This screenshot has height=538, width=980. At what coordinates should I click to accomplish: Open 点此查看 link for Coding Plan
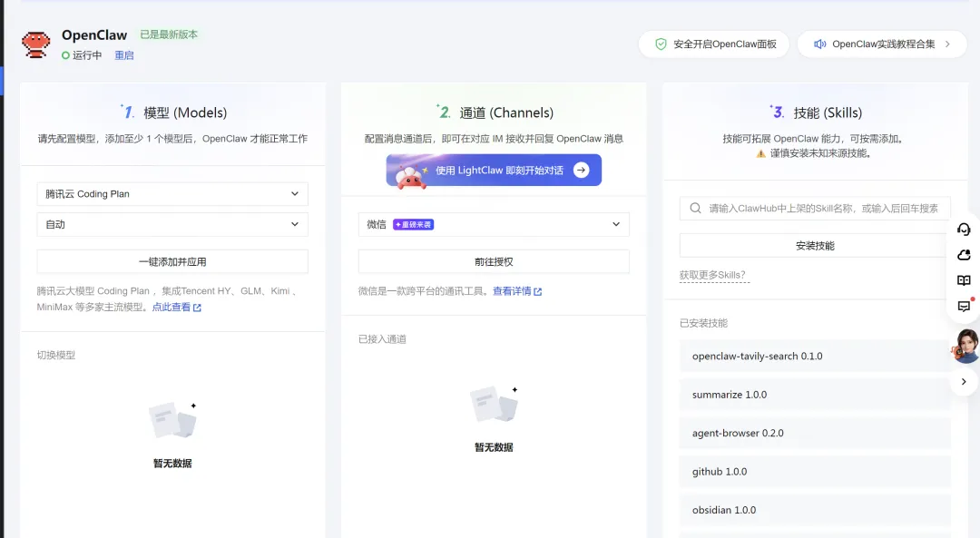pyautogui.click(x=171, y=308)
